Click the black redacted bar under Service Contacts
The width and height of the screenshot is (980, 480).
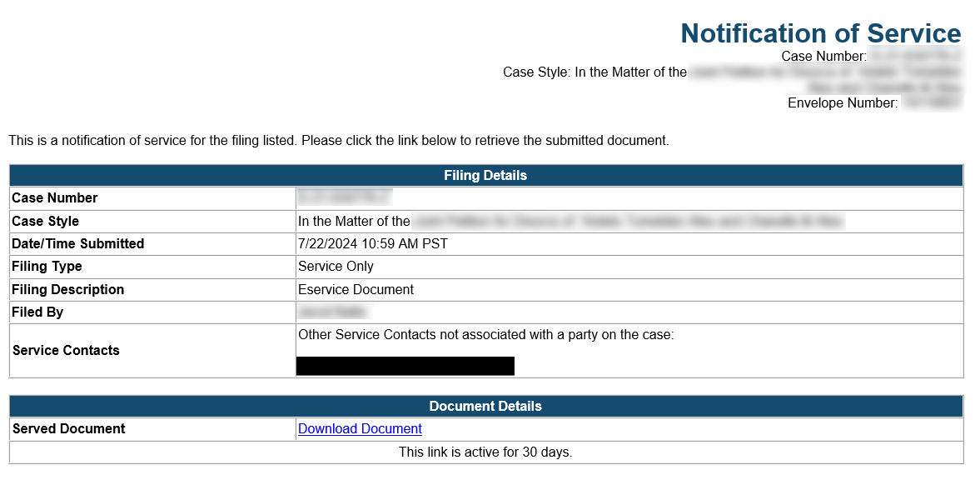[x=405, y=366]
